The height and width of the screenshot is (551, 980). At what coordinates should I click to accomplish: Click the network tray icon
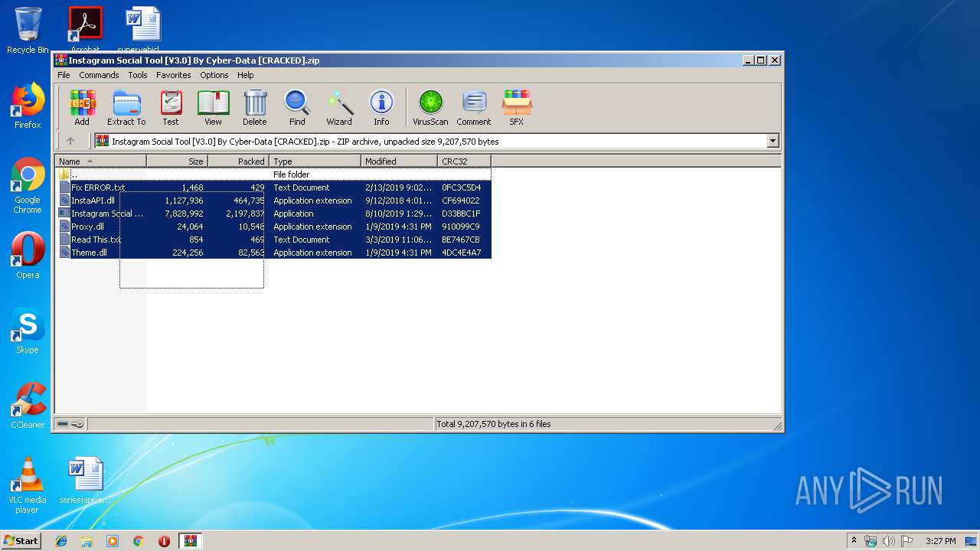click(x=871, y=541)
